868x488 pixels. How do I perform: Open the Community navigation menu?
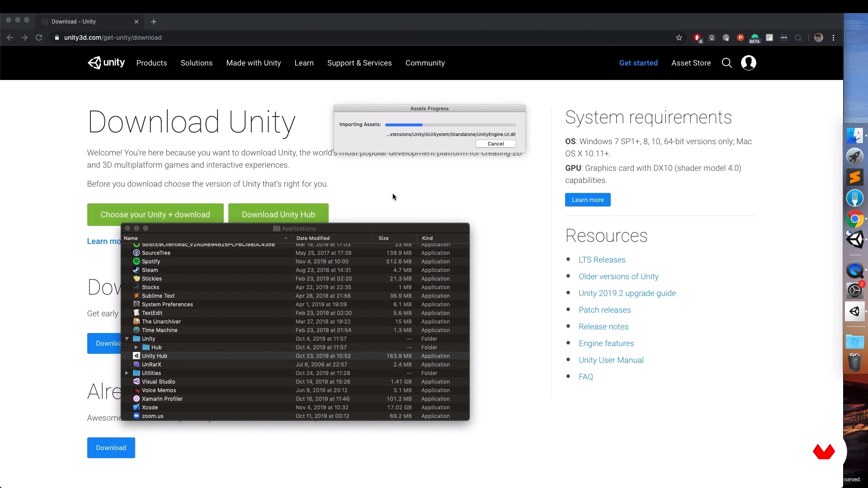[x=425, y=63]
